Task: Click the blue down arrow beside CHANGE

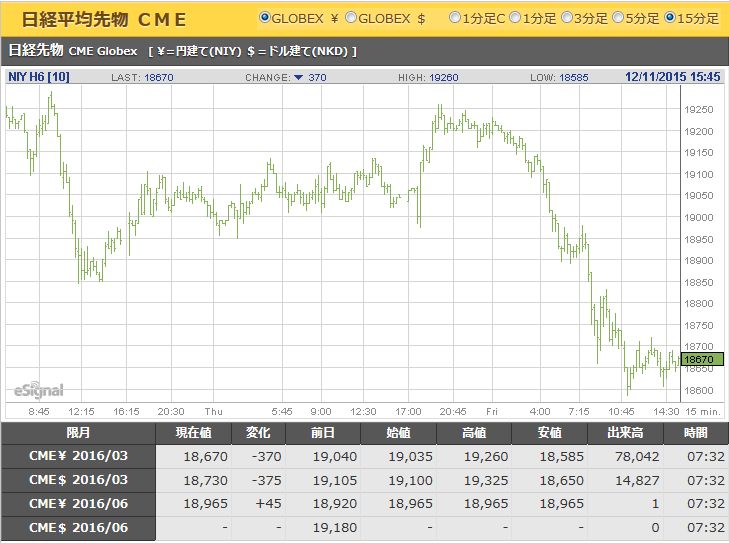Action: (297, 77)
